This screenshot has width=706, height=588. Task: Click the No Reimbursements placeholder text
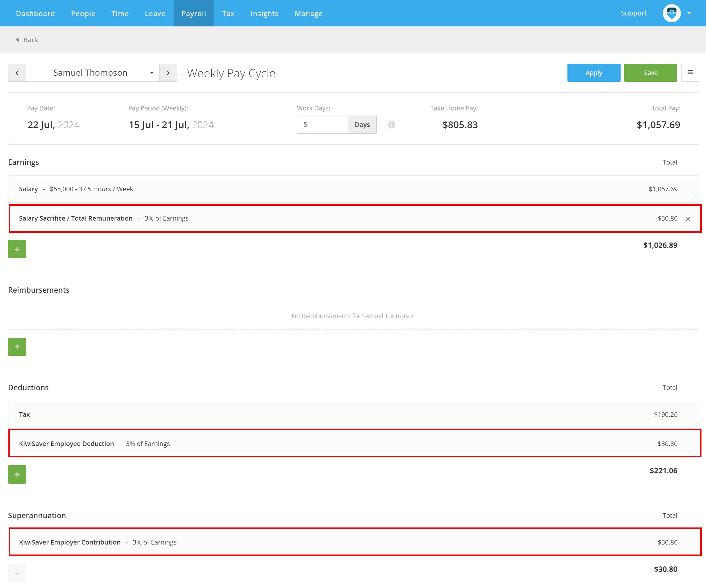coord(353,316)
